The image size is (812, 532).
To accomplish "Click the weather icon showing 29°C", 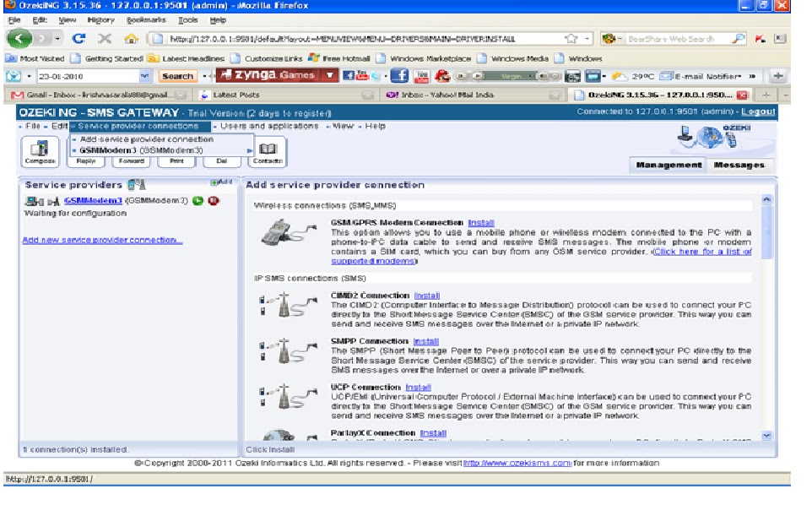I will coord(620,76).
